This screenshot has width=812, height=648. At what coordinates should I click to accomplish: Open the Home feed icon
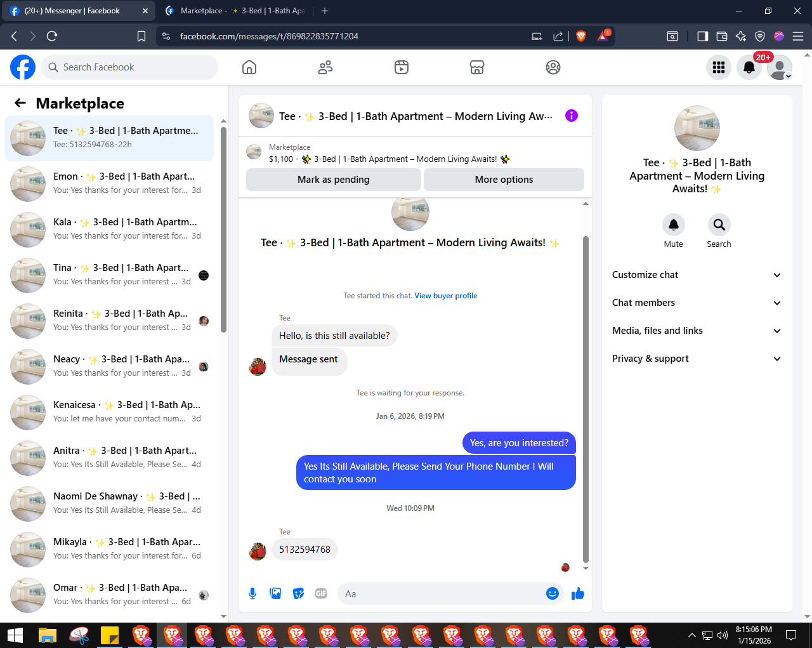249,67
